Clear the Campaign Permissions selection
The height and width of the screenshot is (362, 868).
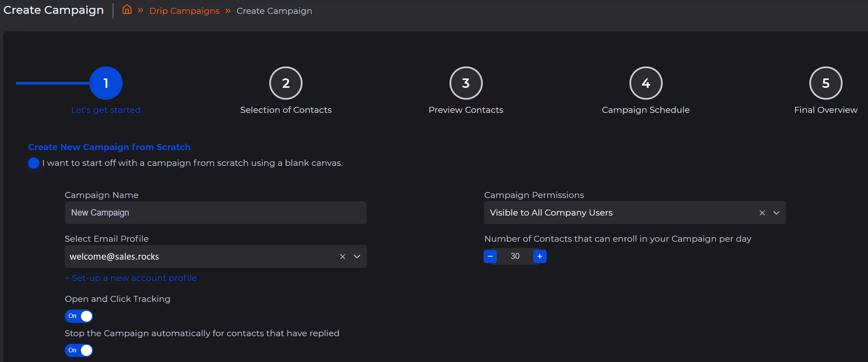click(x=762, y=213)
